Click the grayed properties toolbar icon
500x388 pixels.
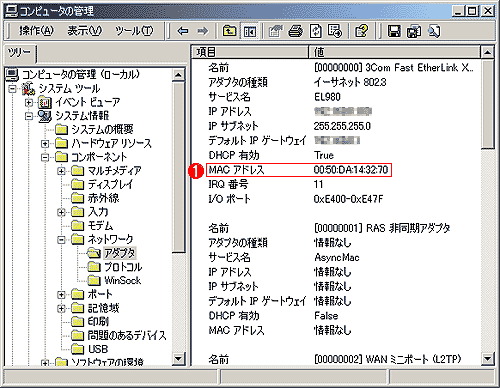275,31
